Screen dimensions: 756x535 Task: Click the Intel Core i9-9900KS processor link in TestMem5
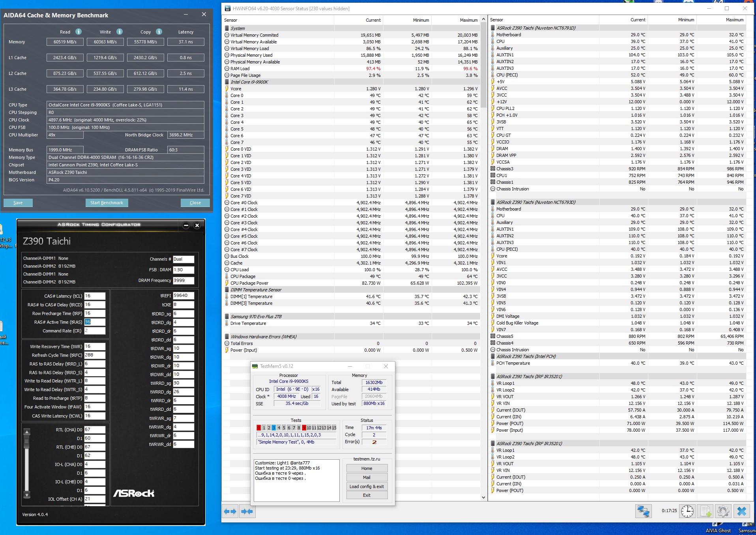pos(289,381)
